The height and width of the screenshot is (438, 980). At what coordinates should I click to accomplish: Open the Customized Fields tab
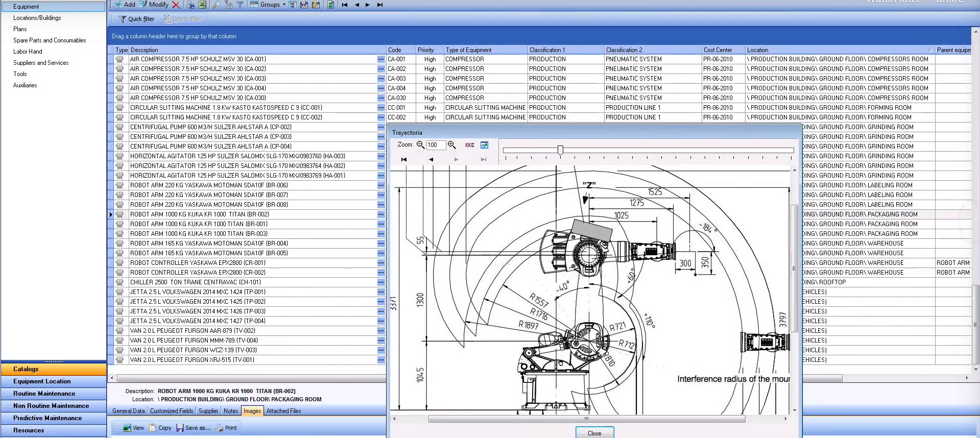click(172, 411)
